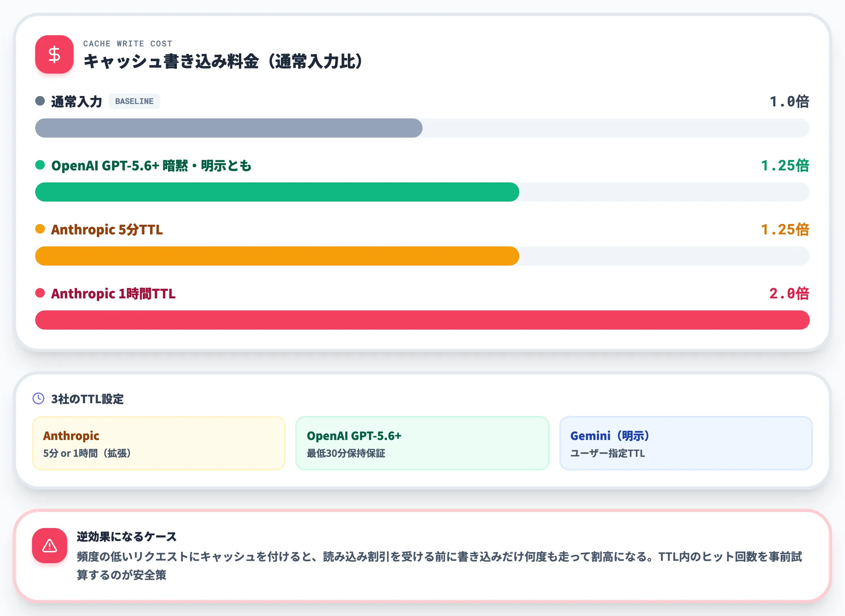Select the Gemini（明示）TTL card
Viewport: 845px width, 616px height.
pos(686,443)
